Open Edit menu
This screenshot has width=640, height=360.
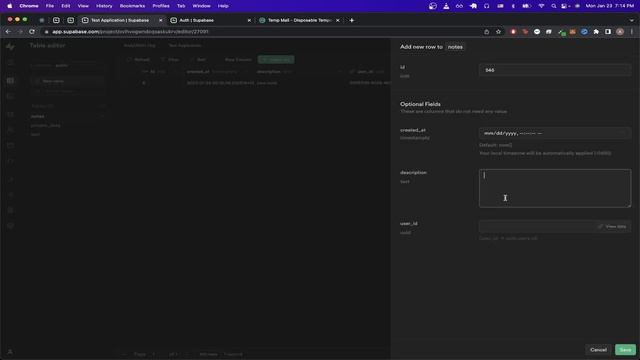65,6
